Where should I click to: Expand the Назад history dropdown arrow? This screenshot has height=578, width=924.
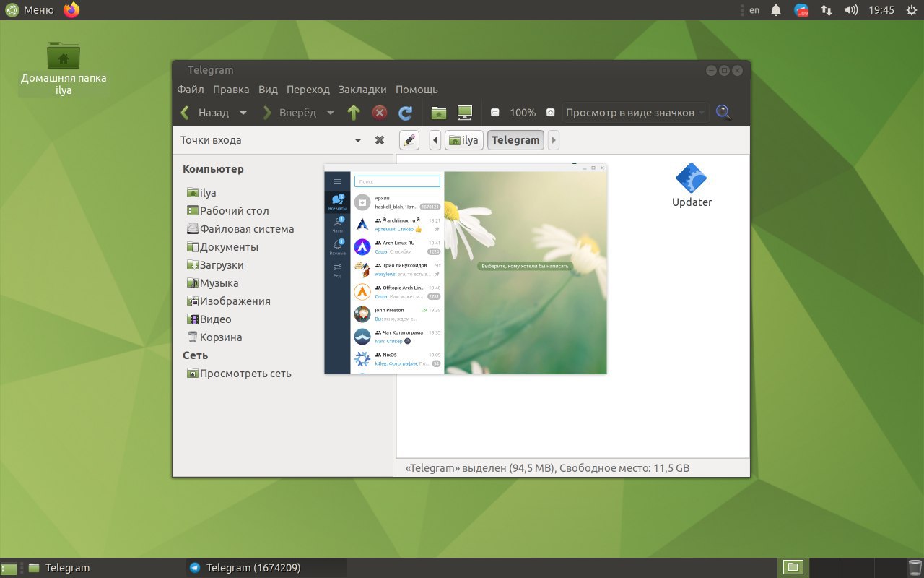pos(243,113)
